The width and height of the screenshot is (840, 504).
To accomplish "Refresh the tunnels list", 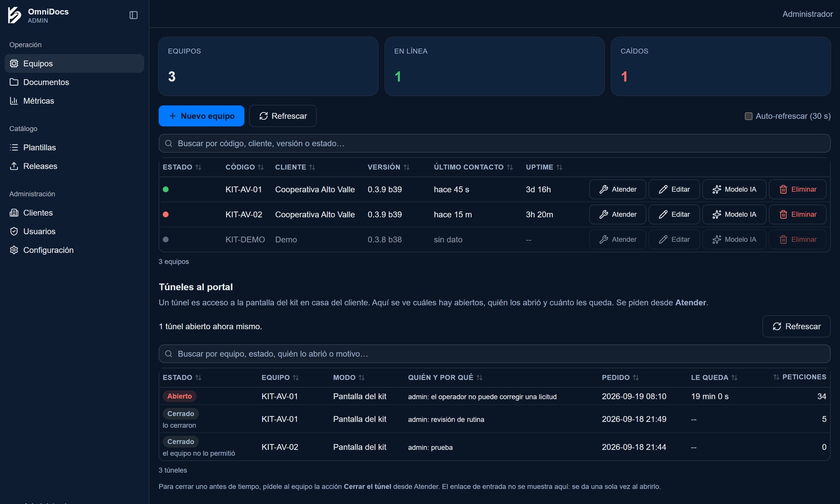I will click(x=796, y=327).
